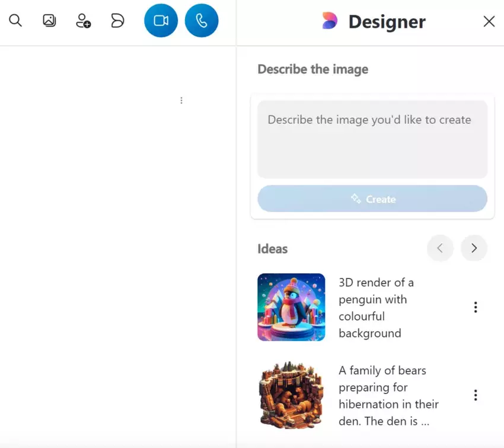Open Designer from the chat toolbar icon
Screen dimensions: 504x448
pyautogui.click(x=117, y=21)
